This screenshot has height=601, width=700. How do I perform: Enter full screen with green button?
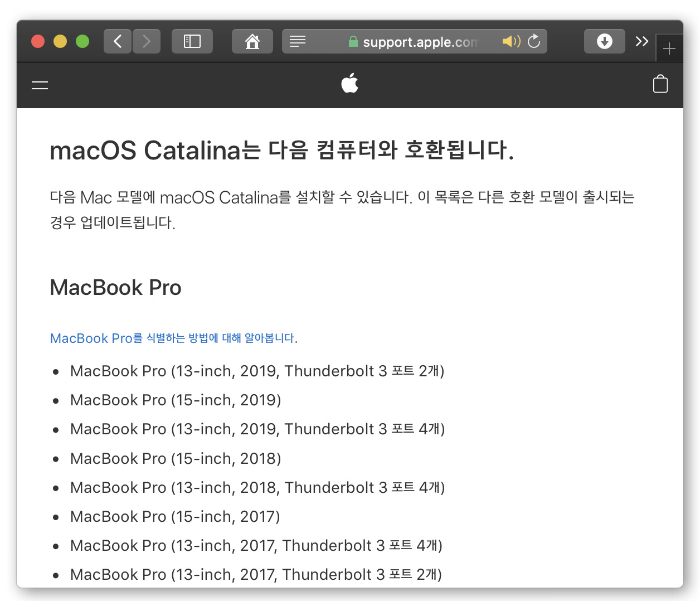[x=82, y=41]
